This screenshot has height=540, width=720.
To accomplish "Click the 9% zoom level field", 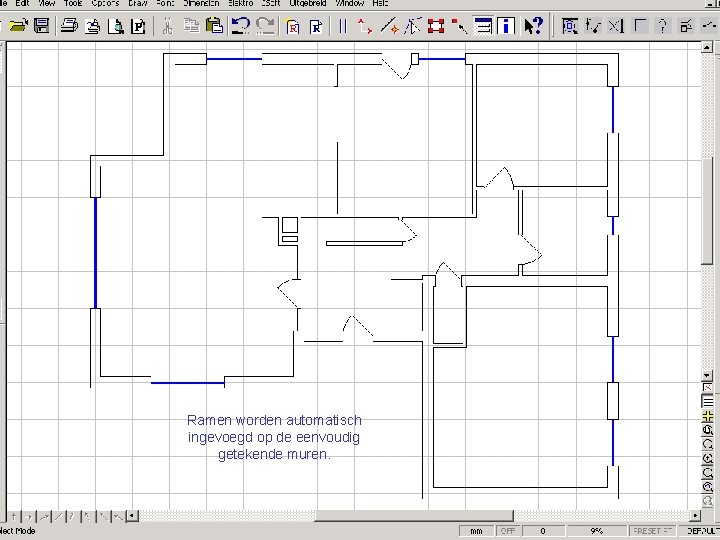I will click(597, 531).
